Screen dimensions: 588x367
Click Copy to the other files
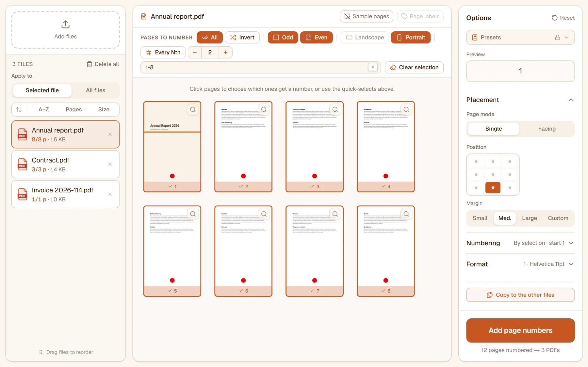(520, 295)
